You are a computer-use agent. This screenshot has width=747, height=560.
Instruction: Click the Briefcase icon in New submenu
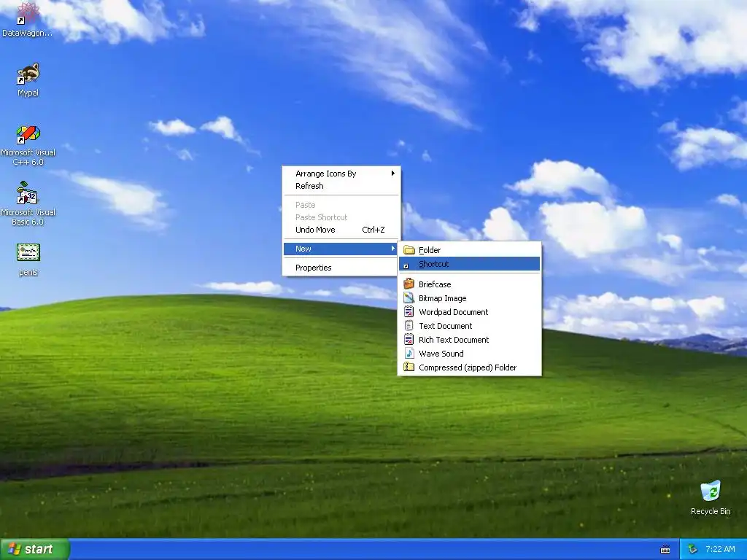409,284
